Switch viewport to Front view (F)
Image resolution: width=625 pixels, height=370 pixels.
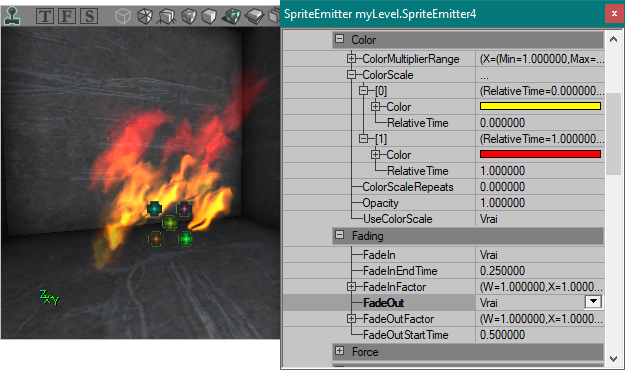tap(67, 16)
